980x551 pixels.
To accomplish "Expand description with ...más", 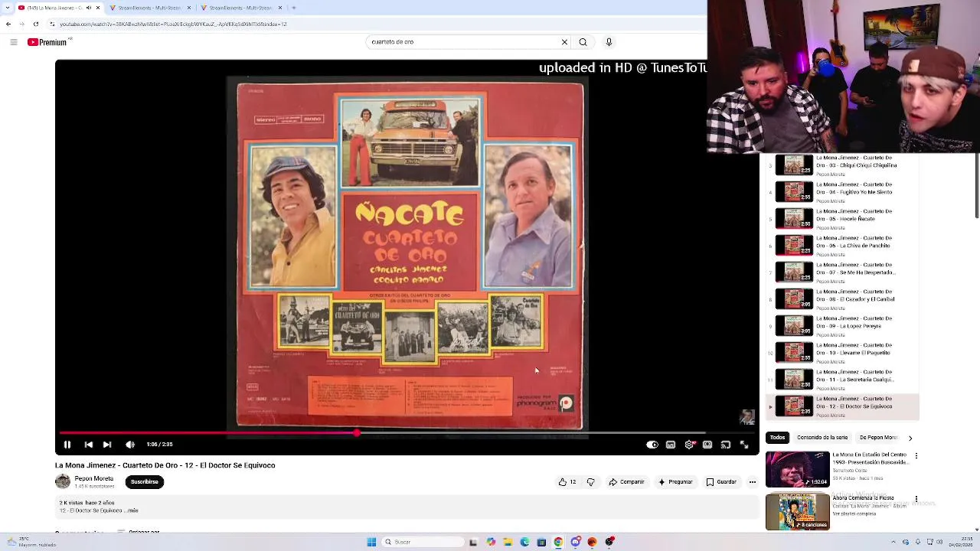I will tap(132, 510).
